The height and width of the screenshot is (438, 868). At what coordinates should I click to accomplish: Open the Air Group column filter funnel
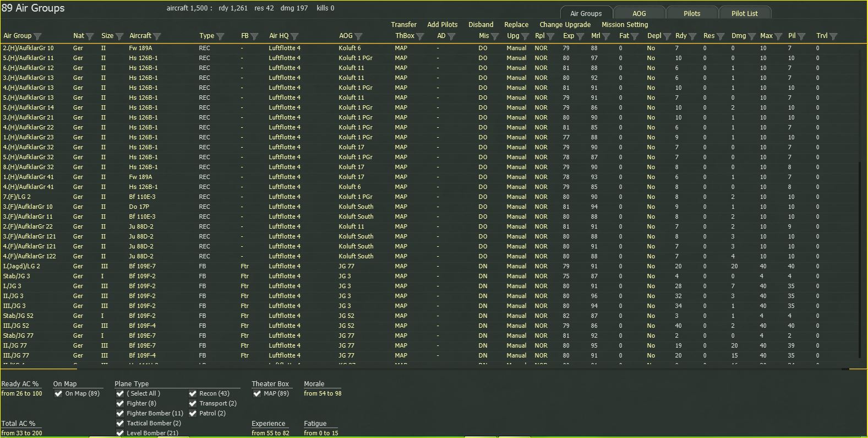pos(37,36)
